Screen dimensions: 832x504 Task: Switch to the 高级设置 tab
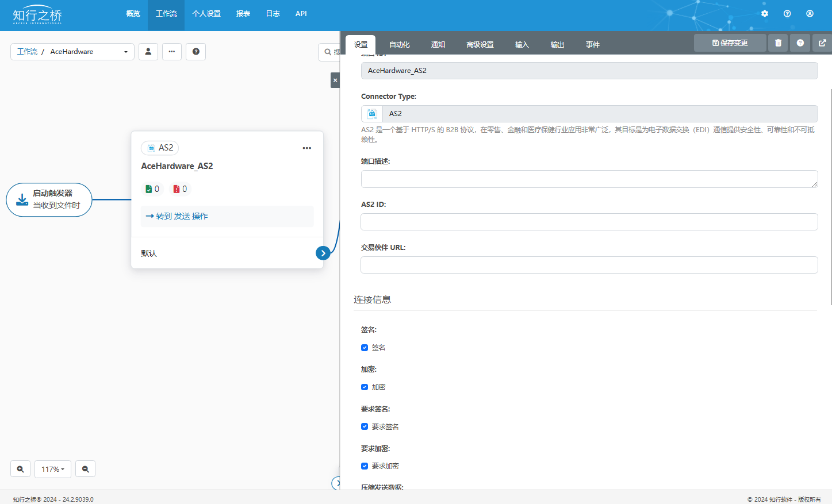[x=480, y=45]
